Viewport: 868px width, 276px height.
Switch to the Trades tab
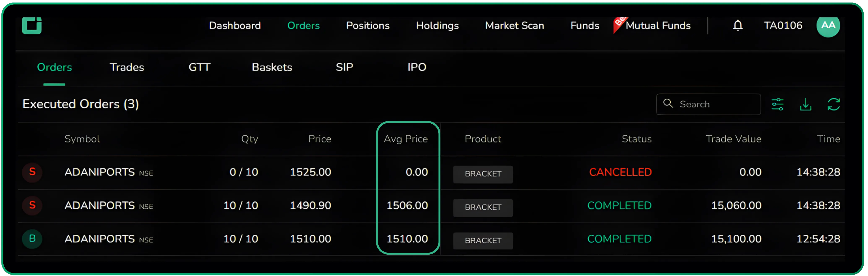(127, 67)
